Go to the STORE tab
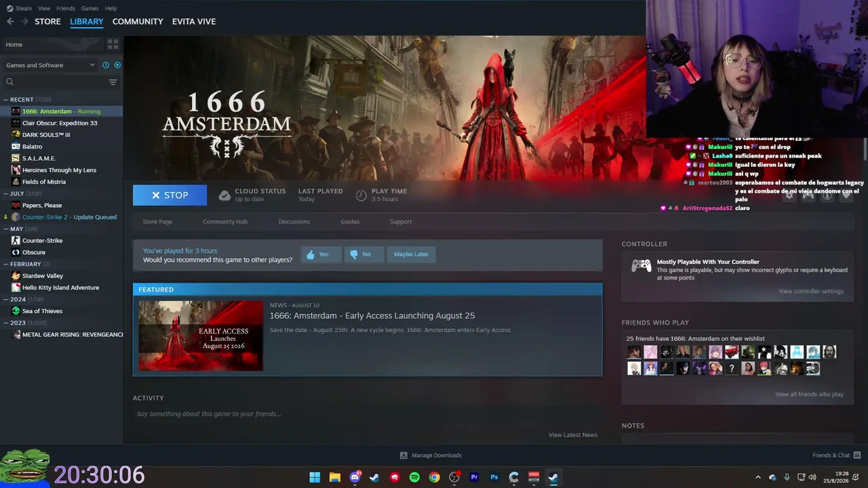 [47, 22]
